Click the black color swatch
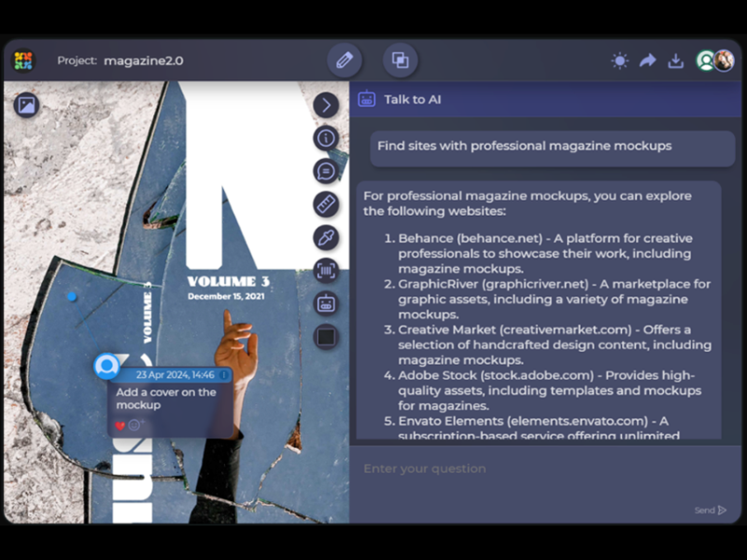The width and height of the screenshot is (747, 560). pyautogui.click(x=326, y=337)
